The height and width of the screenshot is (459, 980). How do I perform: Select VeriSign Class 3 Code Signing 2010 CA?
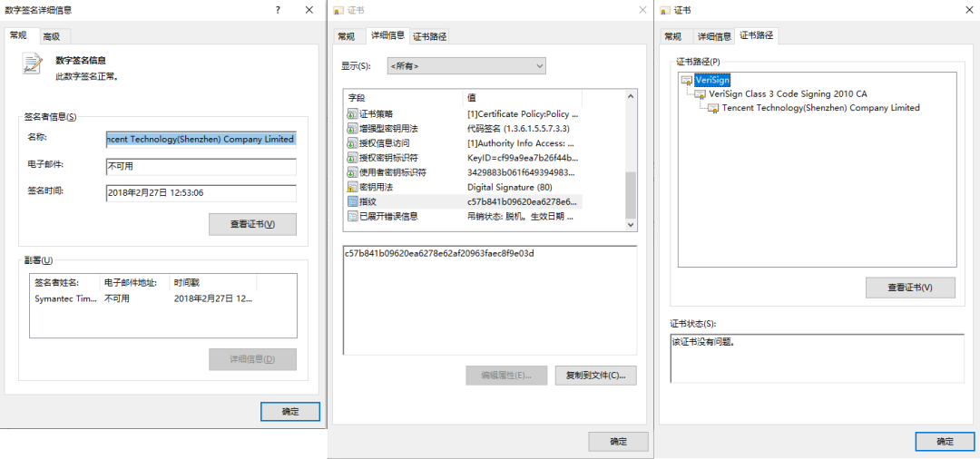(x=789, y=93)
